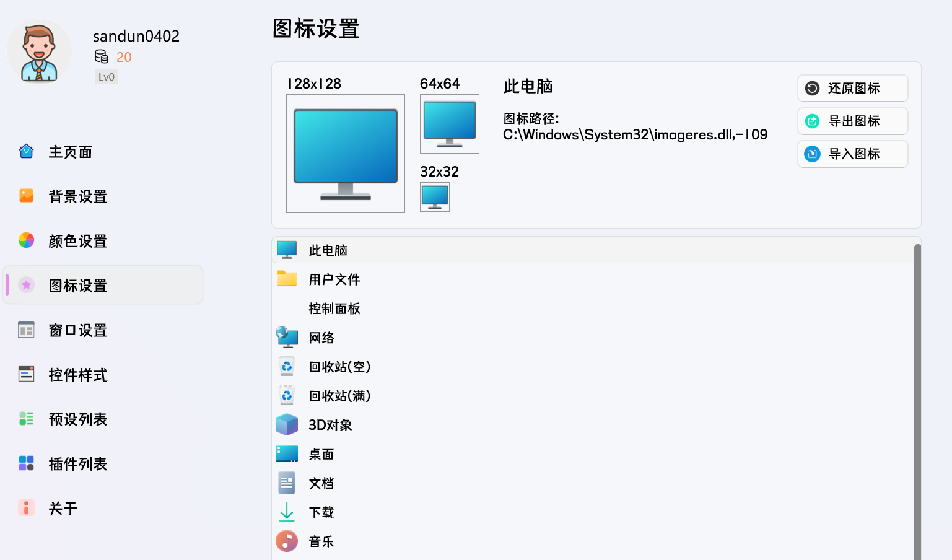Click the 桌面 desktop icon
The image size is (952, 560).
click(287, 453)
